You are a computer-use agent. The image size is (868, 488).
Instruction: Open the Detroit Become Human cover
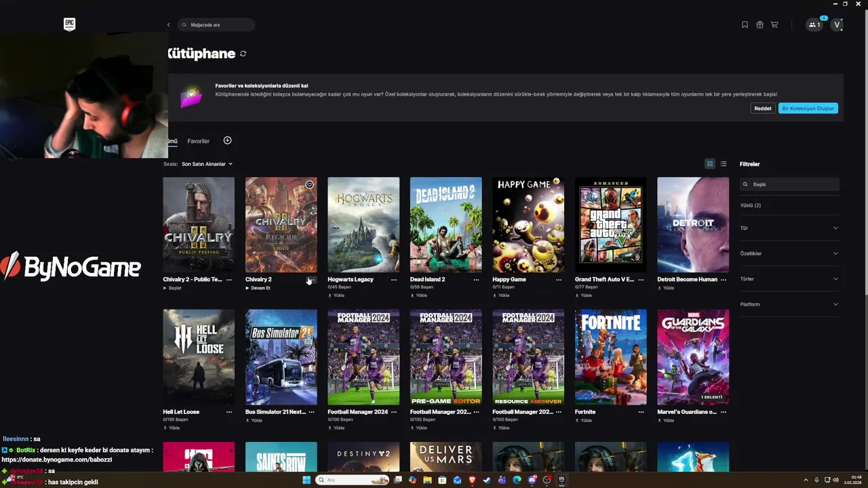click(693, 224)
